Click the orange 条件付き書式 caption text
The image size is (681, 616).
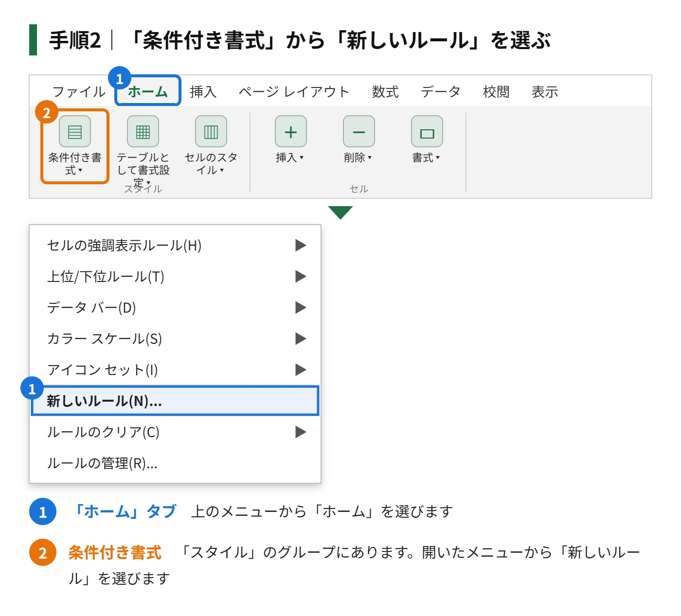[115, 552]
